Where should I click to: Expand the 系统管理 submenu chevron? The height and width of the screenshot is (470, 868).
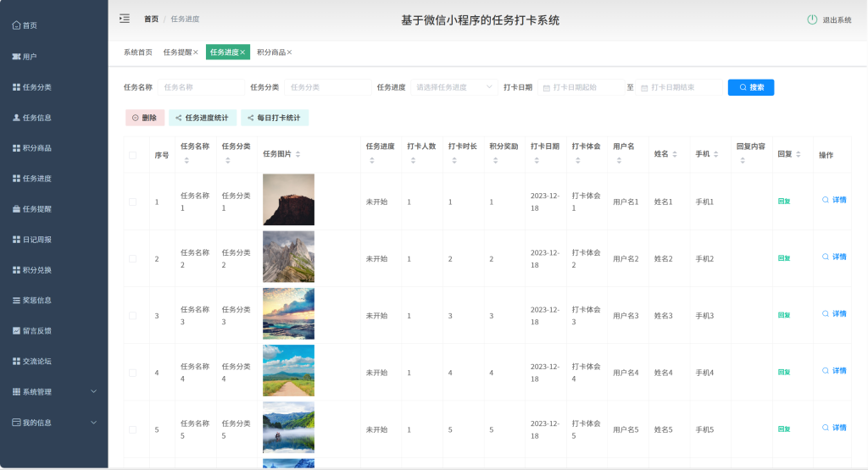coord(93,391)
